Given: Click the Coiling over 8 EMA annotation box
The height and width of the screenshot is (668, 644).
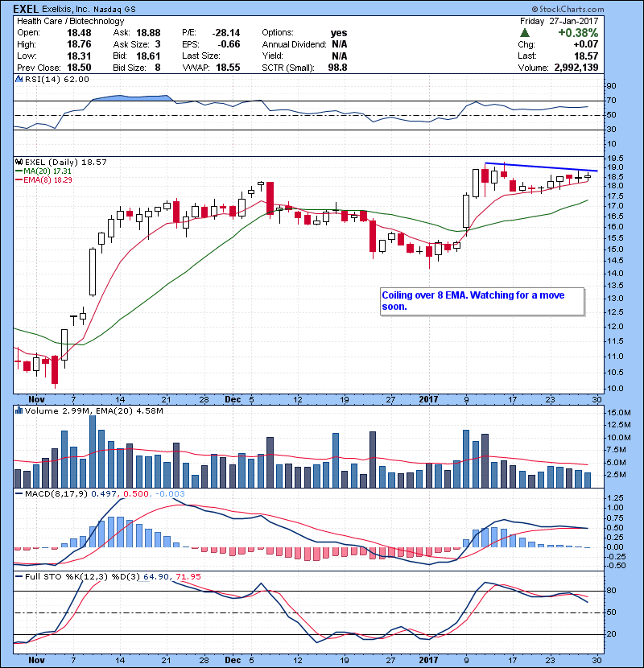Looking at the screenshot, I should pyautogui.click(x=482, y=302).
